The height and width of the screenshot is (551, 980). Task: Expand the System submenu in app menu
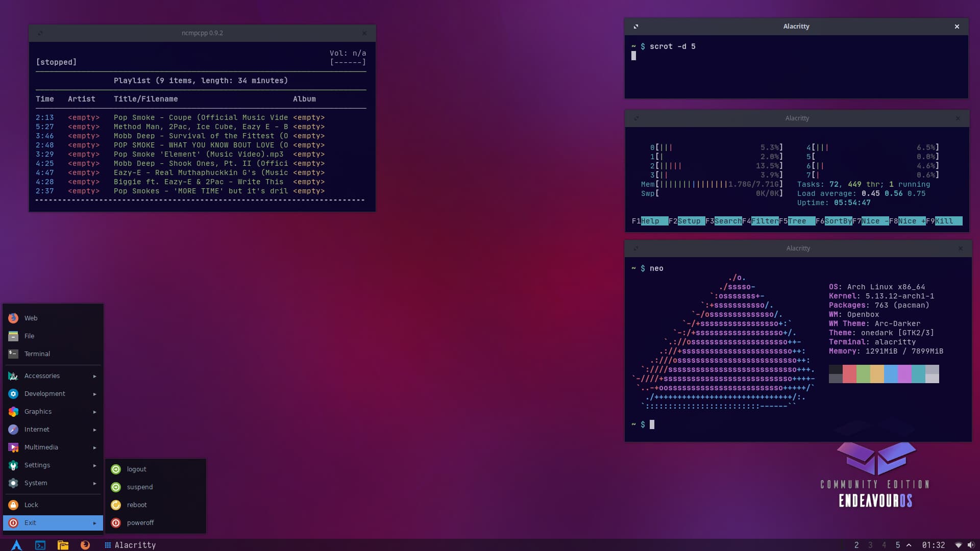pyautogui.click(x=53, y=482)
